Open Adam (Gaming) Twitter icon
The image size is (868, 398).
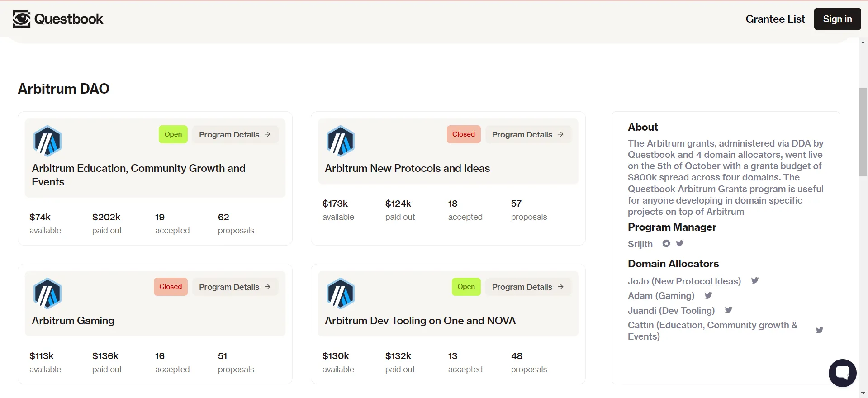click(708, 295)
